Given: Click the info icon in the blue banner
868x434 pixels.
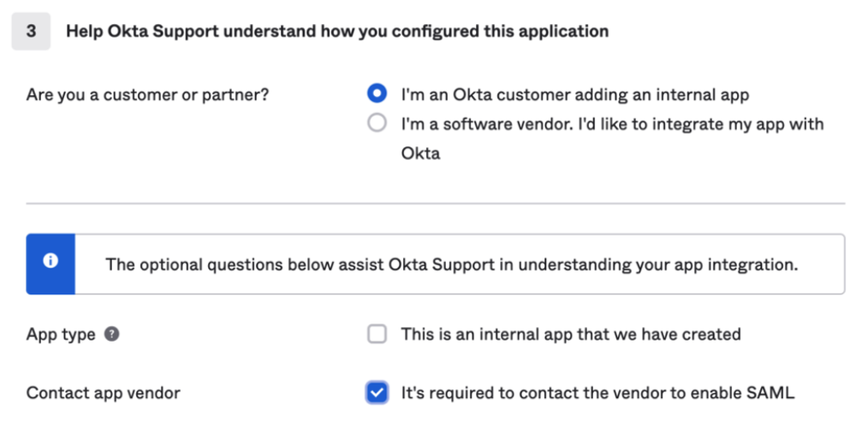Looking at the screenshot, I should click(x=51, y=263).
